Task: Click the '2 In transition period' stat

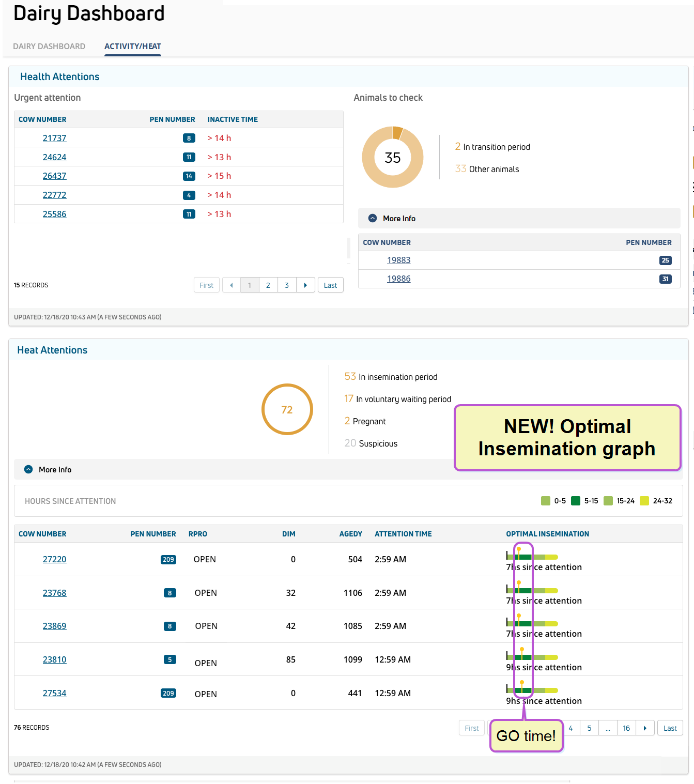Action: tap(492, 147)
